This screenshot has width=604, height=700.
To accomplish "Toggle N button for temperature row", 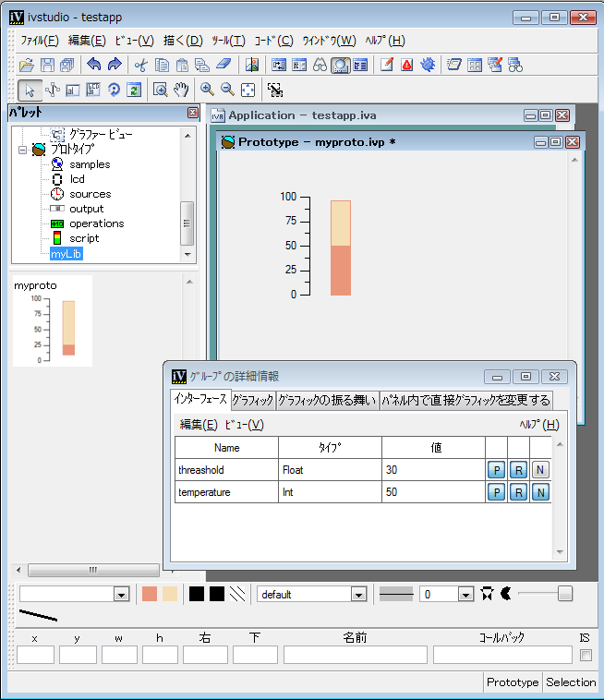I will [x=540, y=492].
